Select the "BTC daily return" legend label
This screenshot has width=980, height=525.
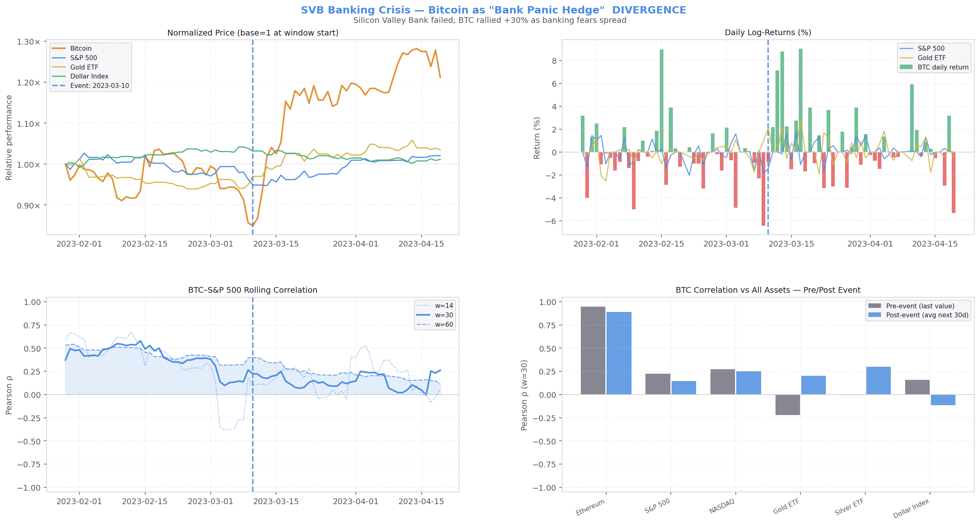(x=943, y=67)
